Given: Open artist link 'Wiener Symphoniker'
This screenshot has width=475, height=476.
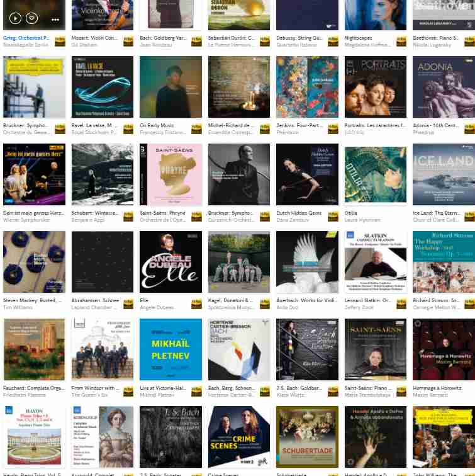Looking at the screenshot, I should [26, 220].
